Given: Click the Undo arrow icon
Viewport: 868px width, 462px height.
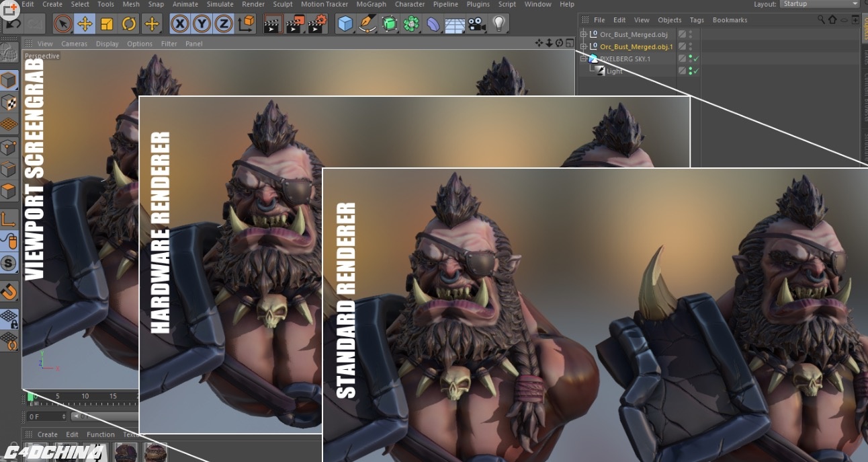Looking at the screenshot, I should coord(13,24).
